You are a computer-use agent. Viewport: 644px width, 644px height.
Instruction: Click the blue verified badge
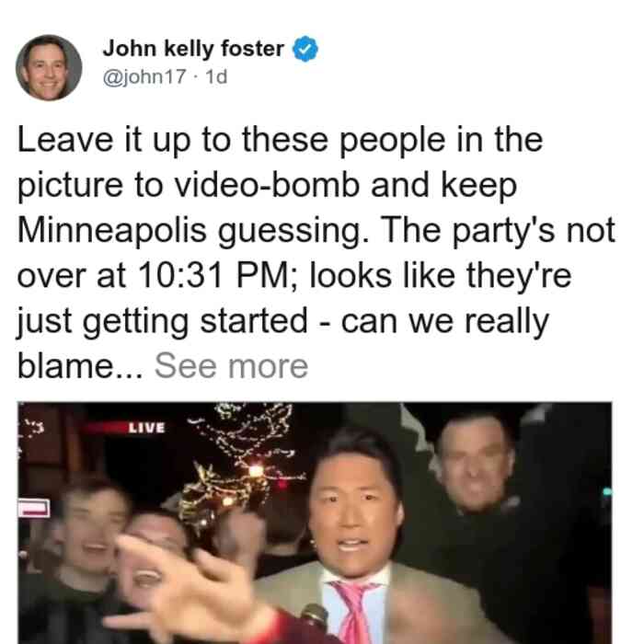[305, 49]
